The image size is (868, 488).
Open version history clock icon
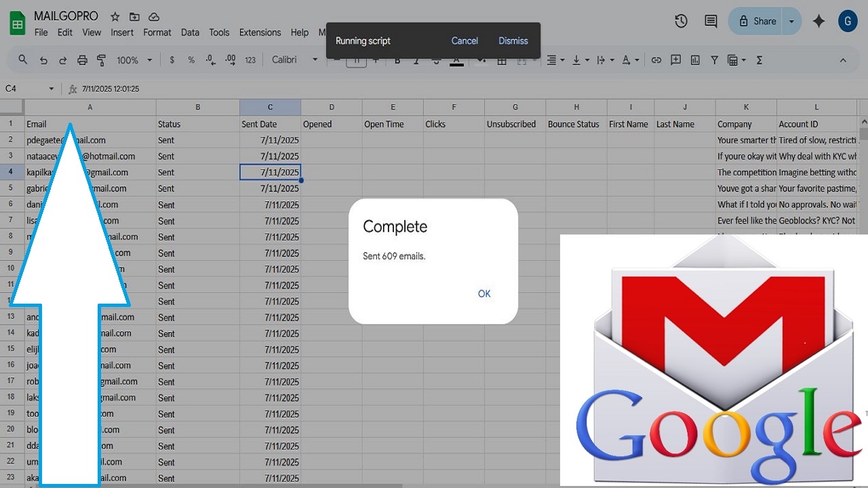pos(682,22)
